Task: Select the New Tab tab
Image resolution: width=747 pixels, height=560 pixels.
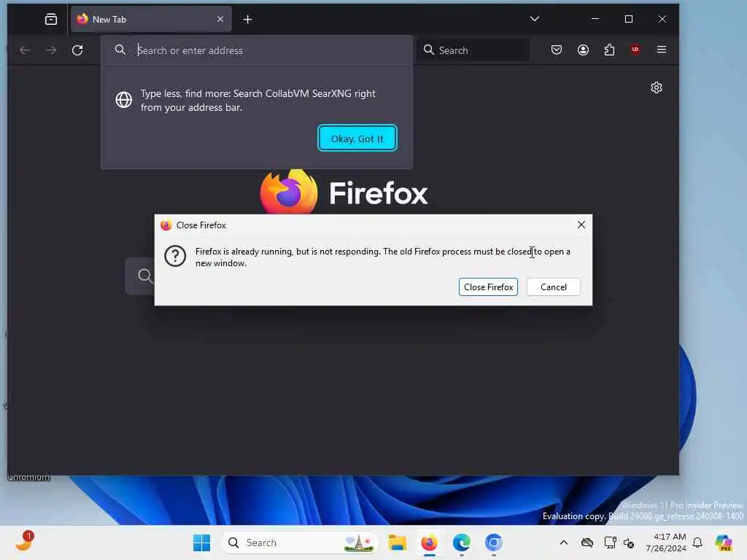Action: (151, 19)
